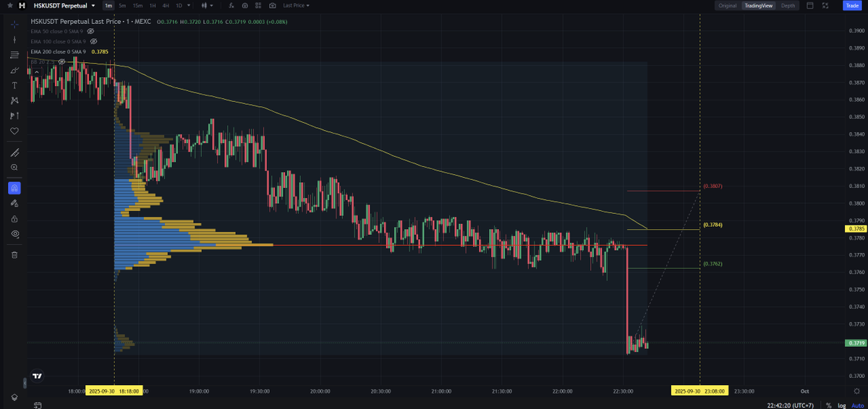Screen dimensions: 868x409
Task: Select the 1m timeframe
Action: click(x=109, y=5)
